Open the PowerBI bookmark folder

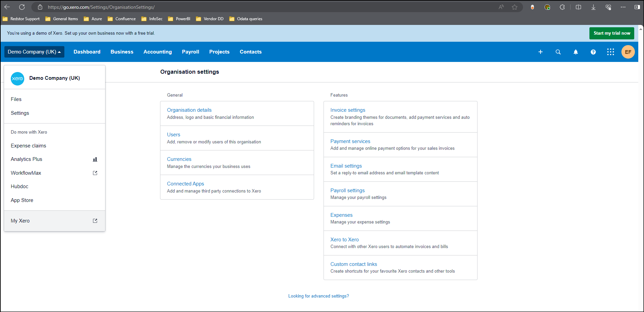[x=179, y=19]
